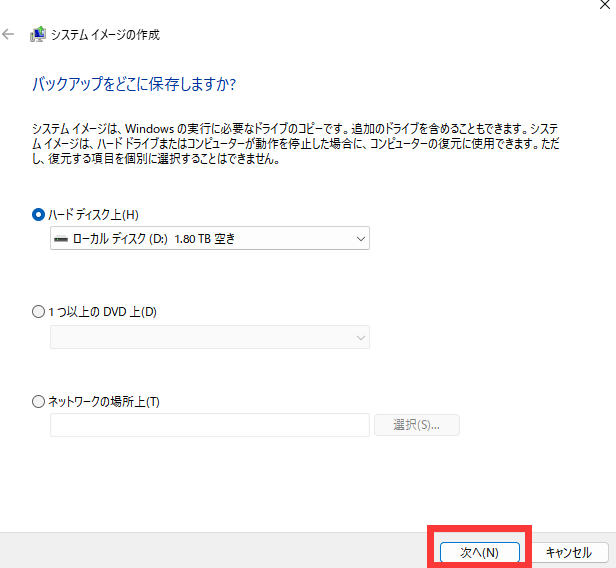Click the back arrow in the title bar
This screenshot has height=568, width=616.
[x=9, y=34]
